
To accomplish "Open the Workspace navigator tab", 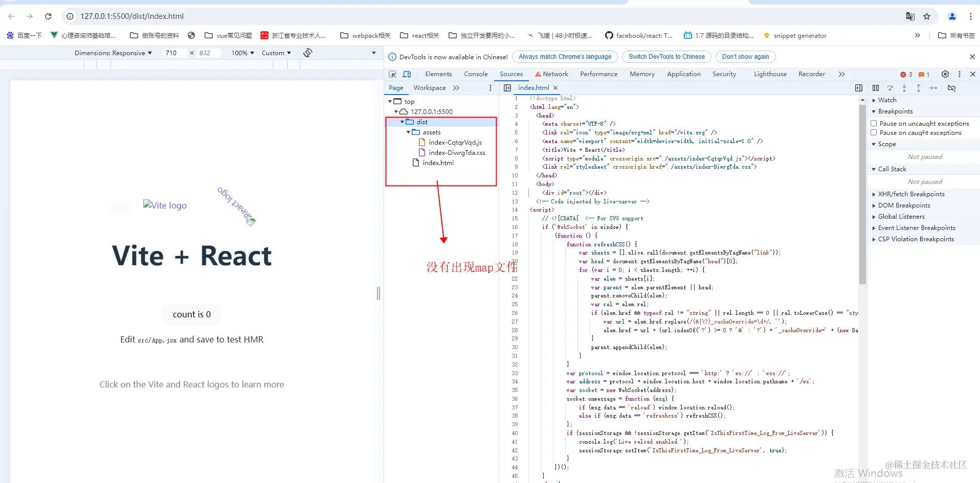I will click(x=430, y=88).
